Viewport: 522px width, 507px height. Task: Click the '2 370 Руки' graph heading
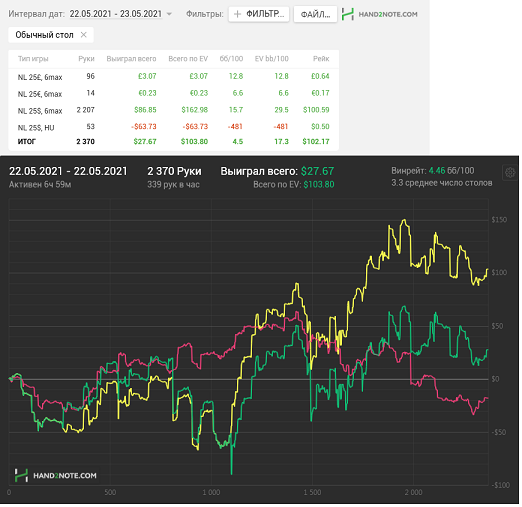(x=174, y=171)
